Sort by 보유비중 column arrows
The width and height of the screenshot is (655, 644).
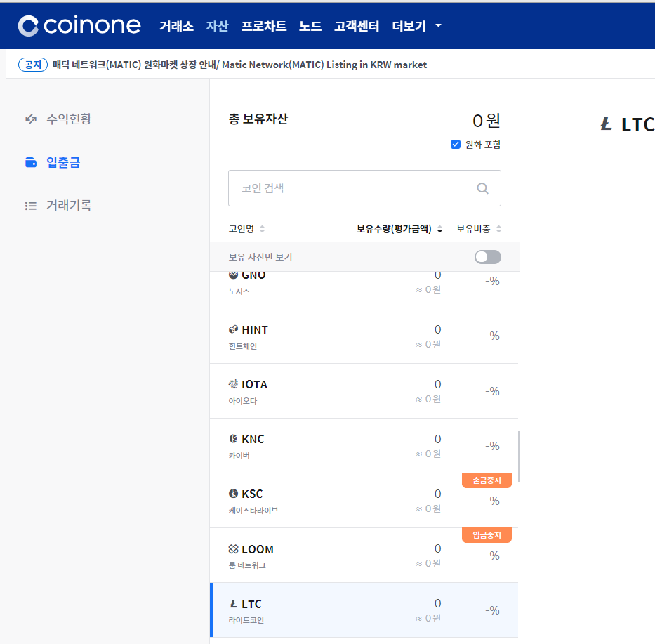(498, 229)
